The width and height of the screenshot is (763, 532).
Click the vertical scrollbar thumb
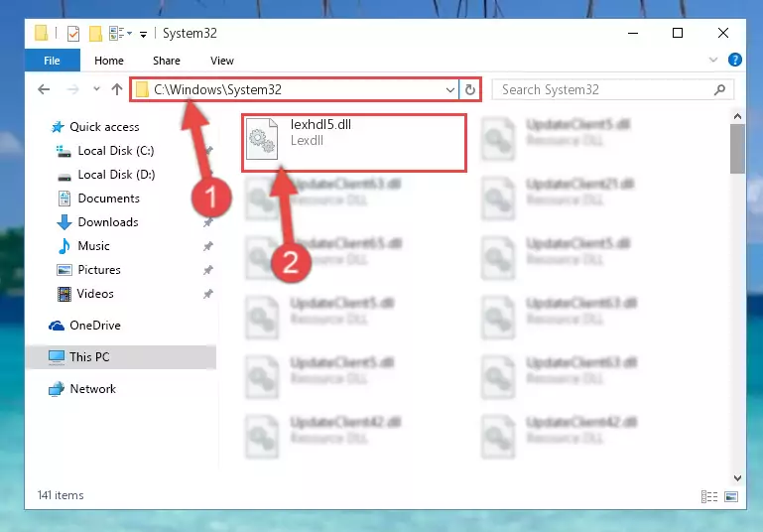(x=737, y=149)
